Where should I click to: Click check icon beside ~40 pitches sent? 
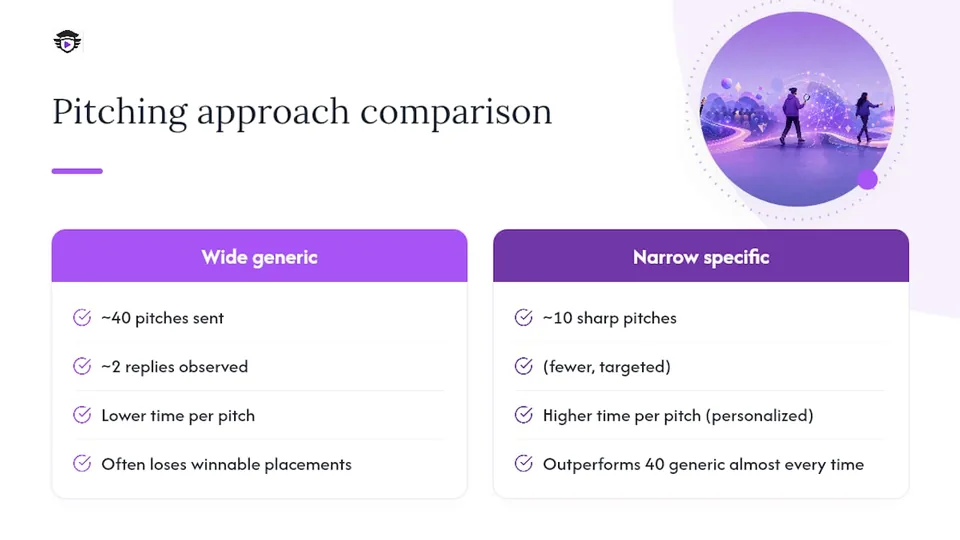82,318
